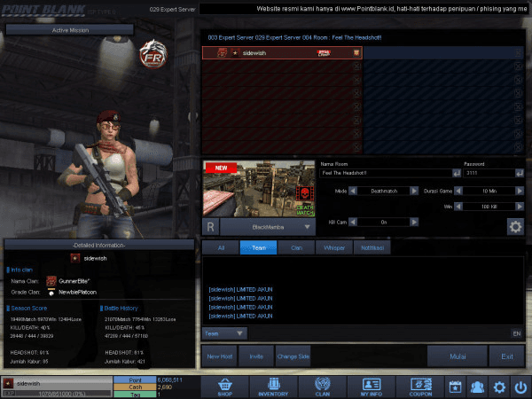Click the Battle History heading
532x399 pixels.
click(x=121, y=308)
